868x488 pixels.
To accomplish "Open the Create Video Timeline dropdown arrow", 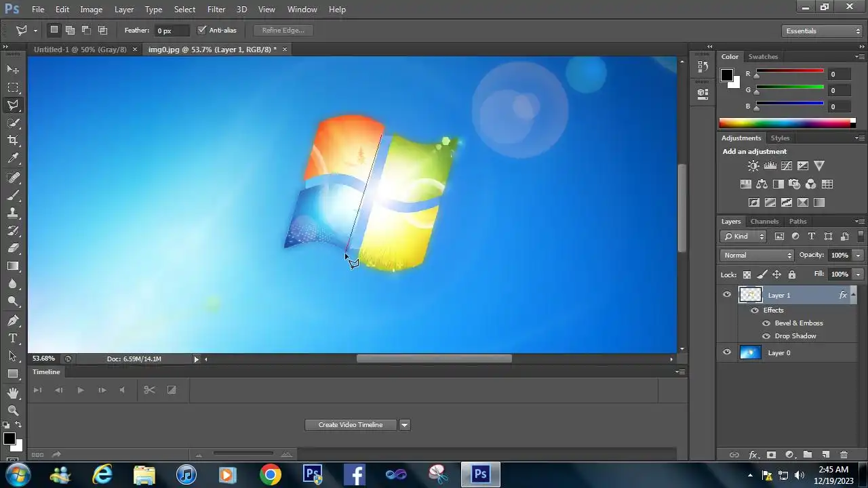I will point(405,425).
